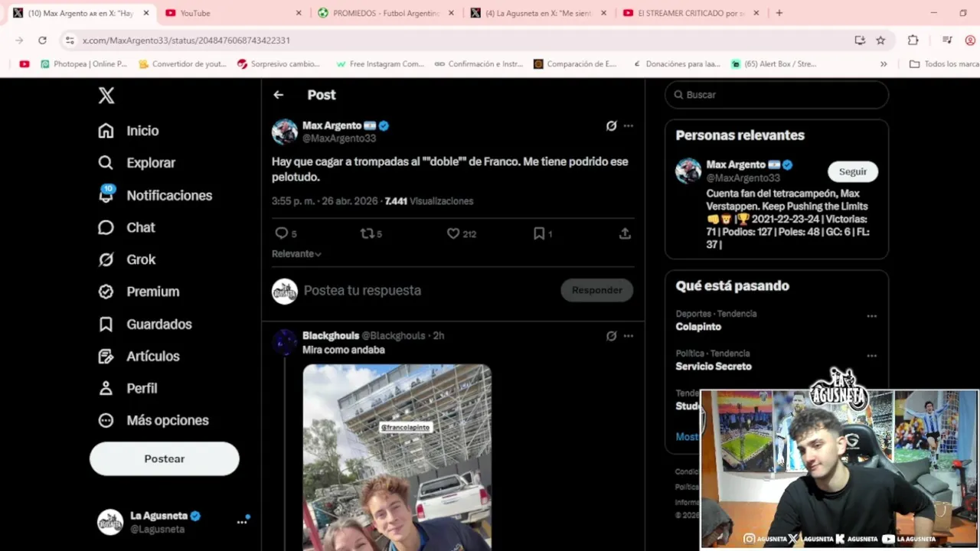Open the Alert Box / Stre... bookmark
Image resolution: width=980 pixels, height=551 pixels.
(774, 64)
